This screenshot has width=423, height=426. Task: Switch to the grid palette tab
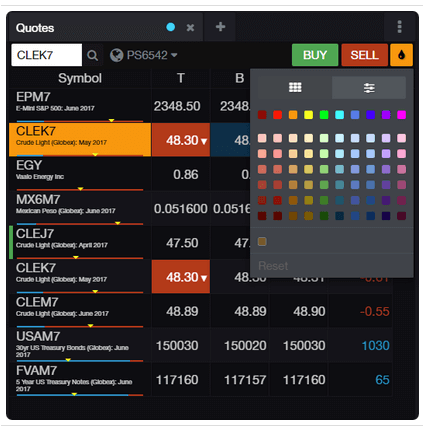click(295, 88)
